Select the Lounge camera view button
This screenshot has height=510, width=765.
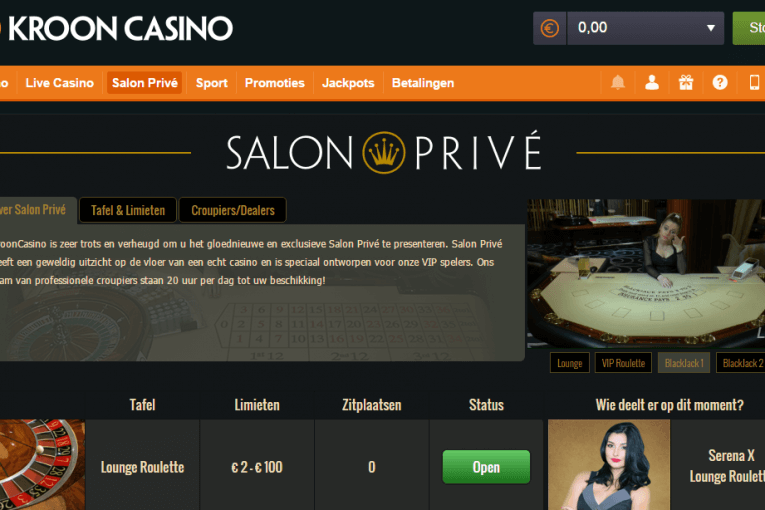[x=569, y=363]
